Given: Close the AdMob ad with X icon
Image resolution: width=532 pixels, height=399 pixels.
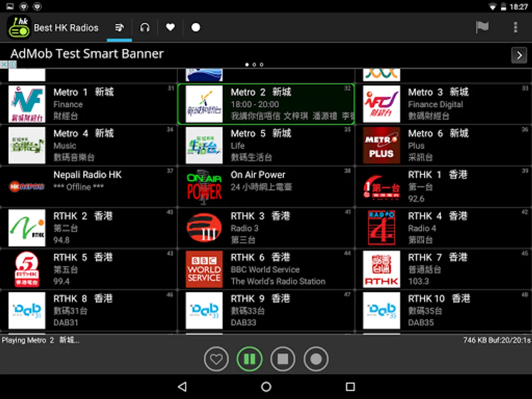Looking at the screenshot, I should [4, 65].
